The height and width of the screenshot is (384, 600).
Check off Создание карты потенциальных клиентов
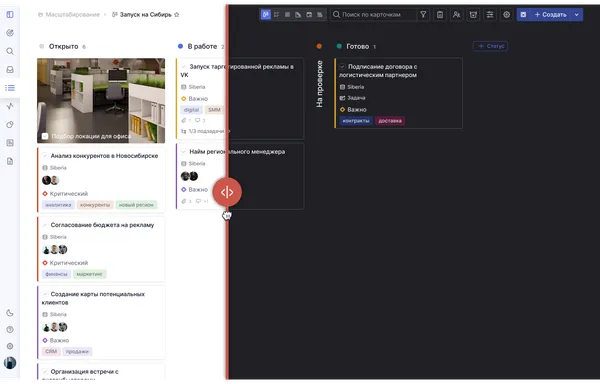pyautogui.click(x=45, y=294)
